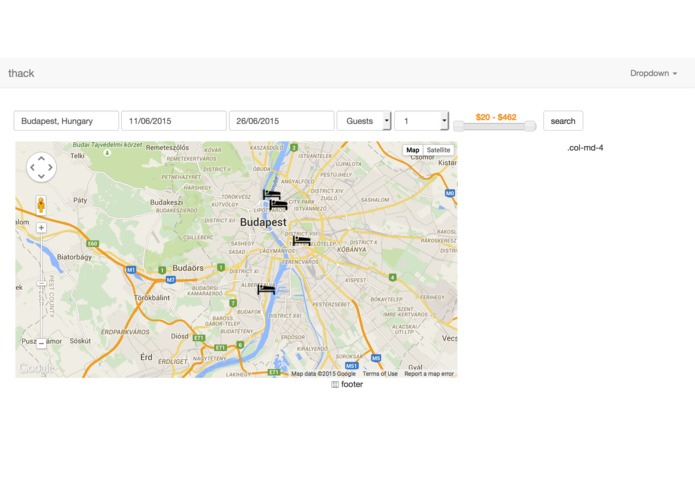Screen dimensions: 695x494
Task: Click the Budapest city label on map
Action: click(x=263, y=222)
